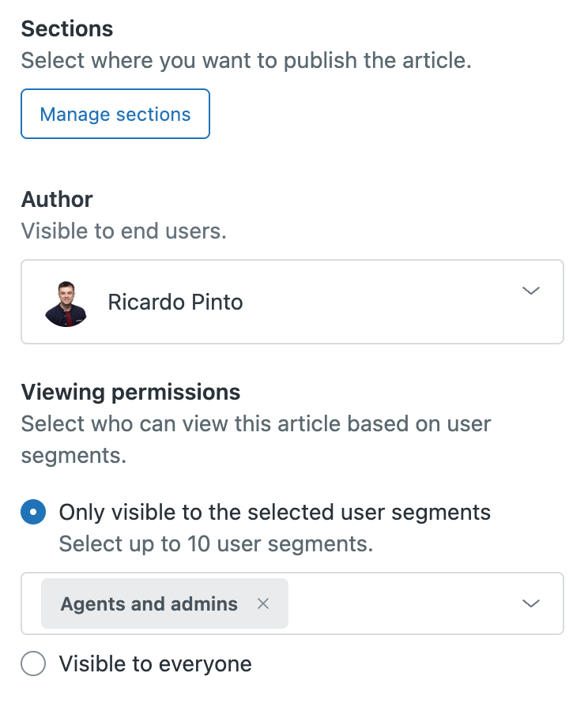Click the 'Visible to end users' caption

click(x=124, y=231)
